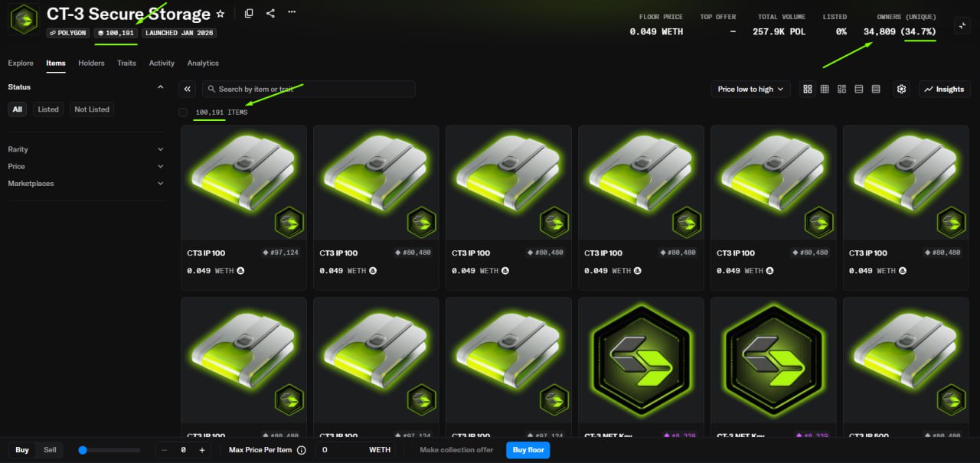This screenshot has width=980, height=463.
Task: Open the Explore tab
Action: 21,63
